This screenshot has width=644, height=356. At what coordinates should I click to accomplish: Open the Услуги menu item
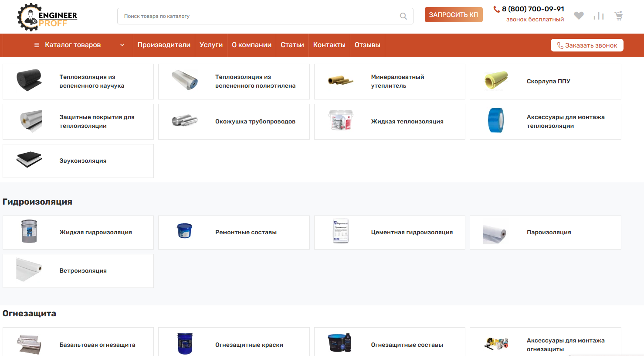coord(211,45)
